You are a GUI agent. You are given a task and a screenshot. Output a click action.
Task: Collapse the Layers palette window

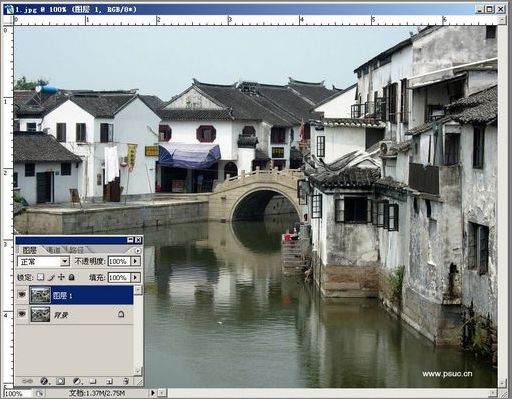pos(130,240)
